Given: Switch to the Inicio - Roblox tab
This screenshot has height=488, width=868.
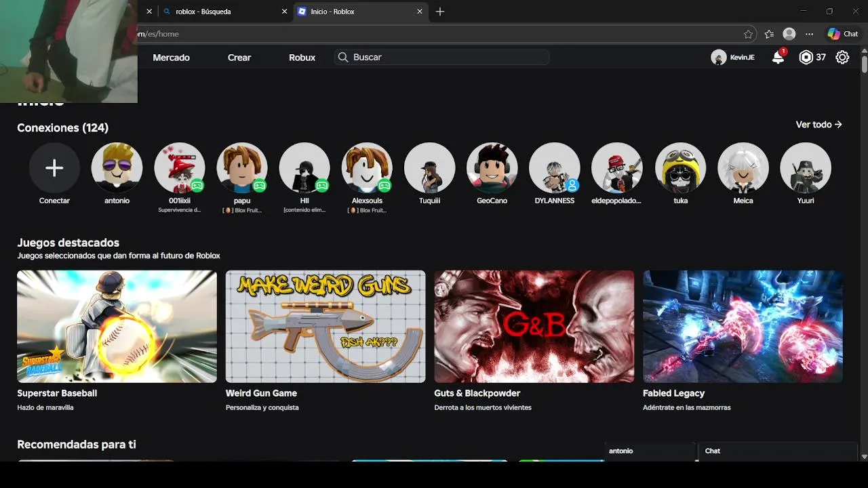Looking at the screenshot, I should coord(361,12).
